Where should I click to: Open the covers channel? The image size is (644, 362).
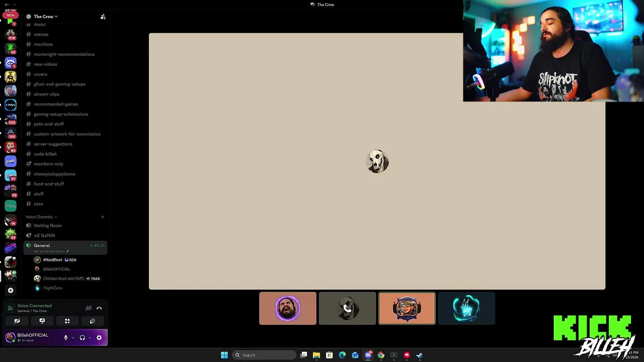coord(65,74)
